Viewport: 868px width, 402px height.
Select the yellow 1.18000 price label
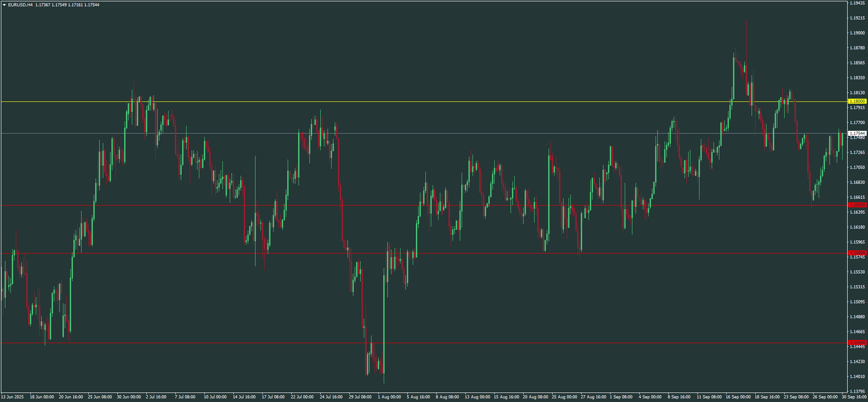857,101
